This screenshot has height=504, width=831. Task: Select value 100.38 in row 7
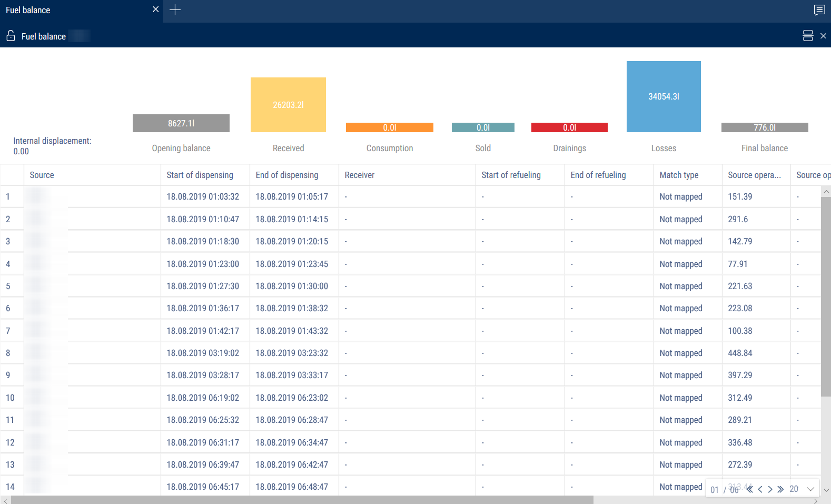pos(740,331)
